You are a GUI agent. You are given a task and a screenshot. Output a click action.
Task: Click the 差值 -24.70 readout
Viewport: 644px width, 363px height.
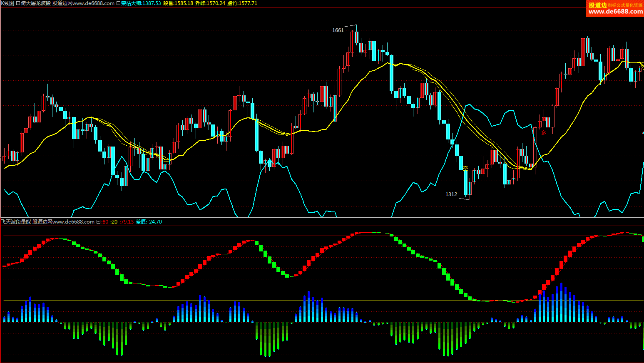point(149,222)
